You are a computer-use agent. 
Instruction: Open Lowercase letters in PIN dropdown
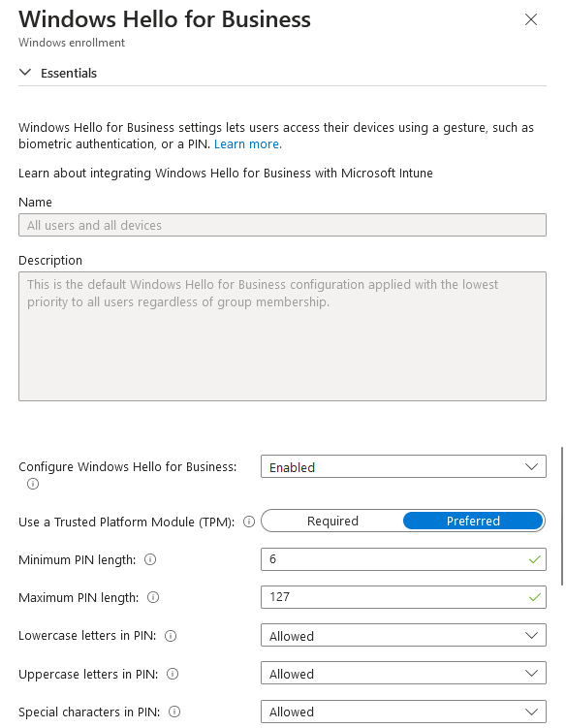pyautogui.click(x=403, y=636)
